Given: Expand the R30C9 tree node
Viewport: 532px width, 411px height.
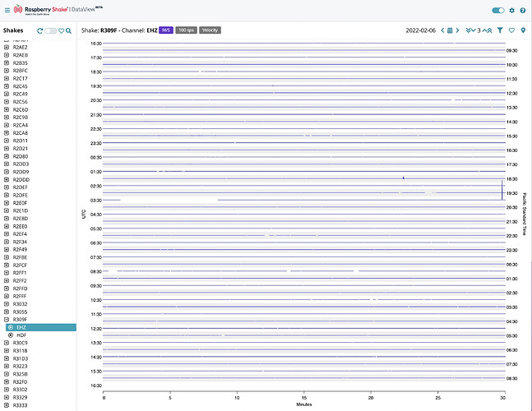Looking at the screenshot, I should (6, 343).
